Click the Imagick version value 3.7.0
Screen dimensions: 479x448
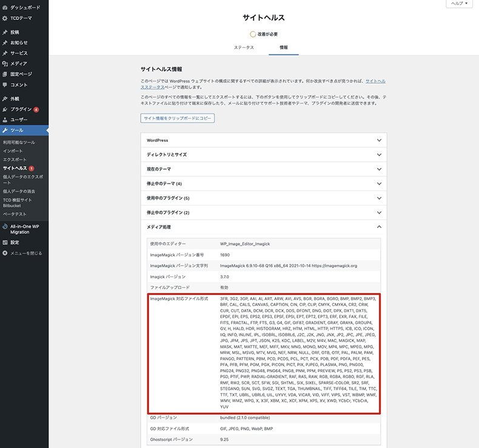[224, 277]
